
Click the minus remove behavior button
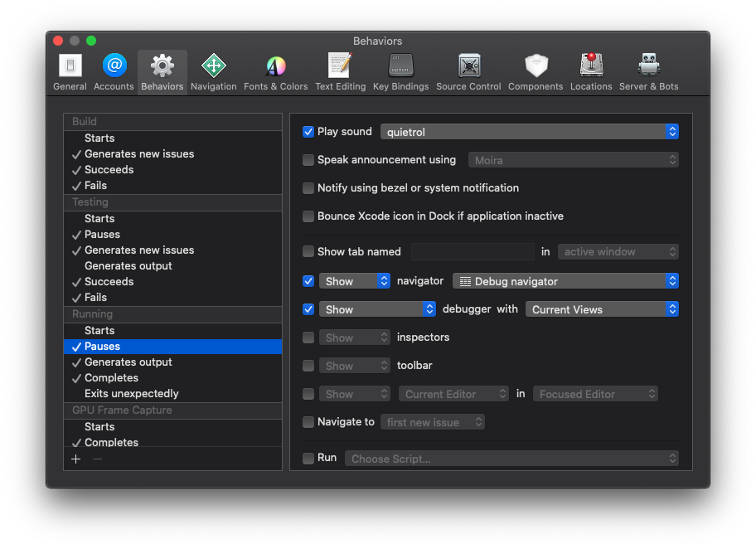click(97, 459)
